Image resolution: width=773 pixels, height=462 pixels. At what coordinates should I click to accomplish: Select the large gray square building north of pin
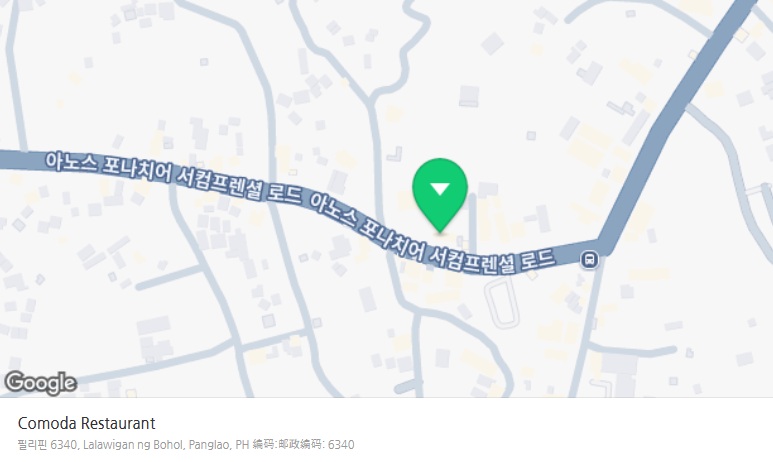pyautogui.click(x=469, y=96)
